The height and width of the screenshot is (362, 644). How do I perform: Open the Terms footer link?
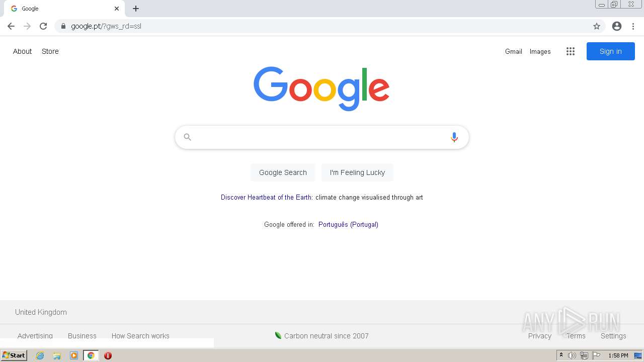(576, 336)
